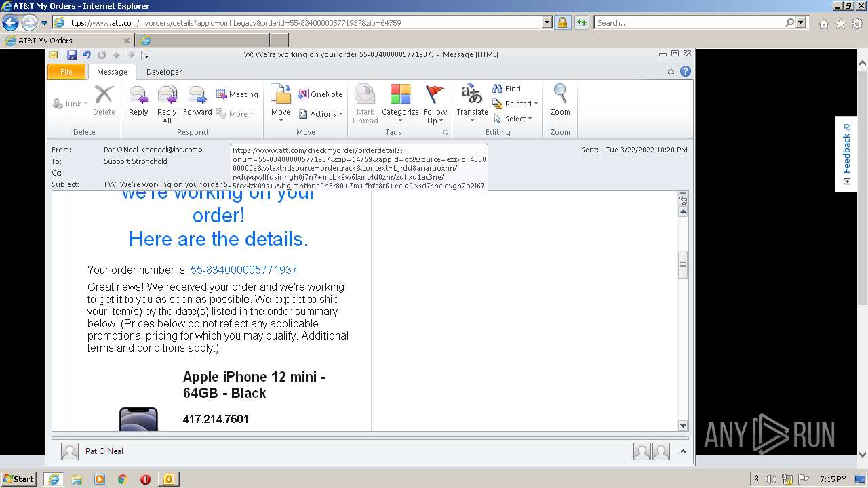Open Outlook from the taskbar
The height and width of the screenshot is (488, 868).
pyautogui.click(x=168, y=479)
